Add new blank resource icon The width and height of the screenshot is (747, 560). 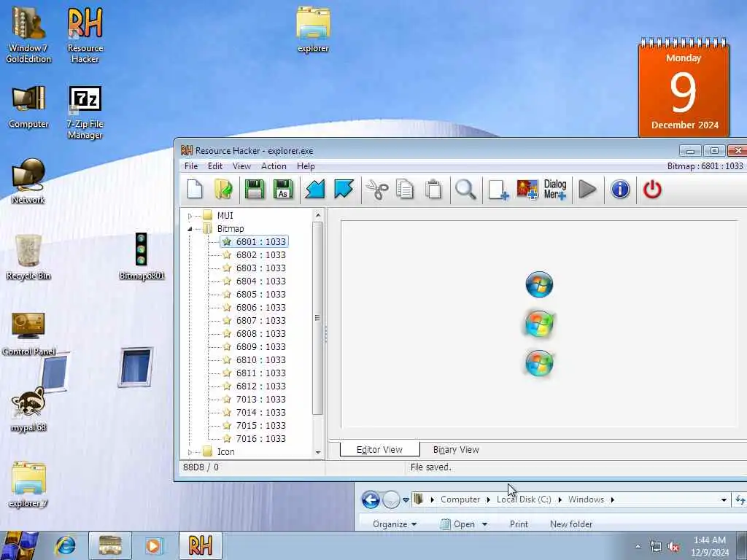pyautogui.click(x=498, y=190)
